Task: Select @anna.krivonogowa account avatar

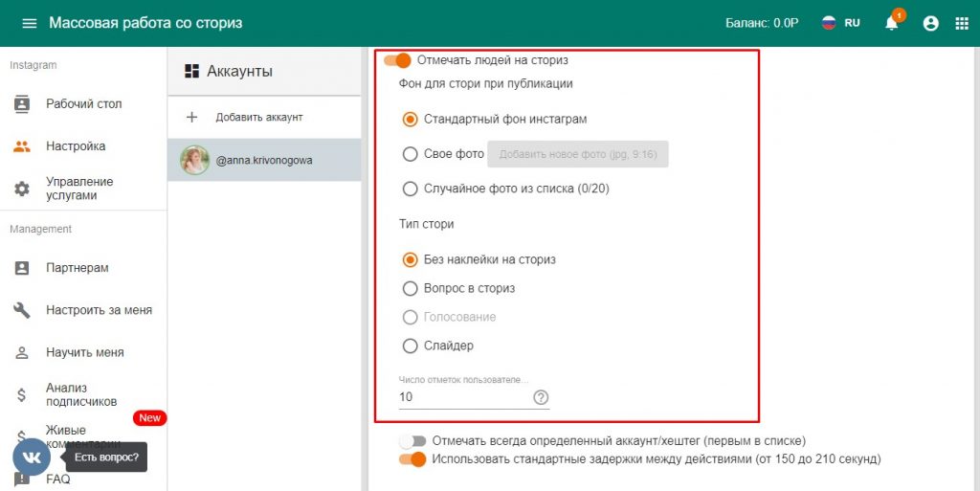Action: click(195, 161)
